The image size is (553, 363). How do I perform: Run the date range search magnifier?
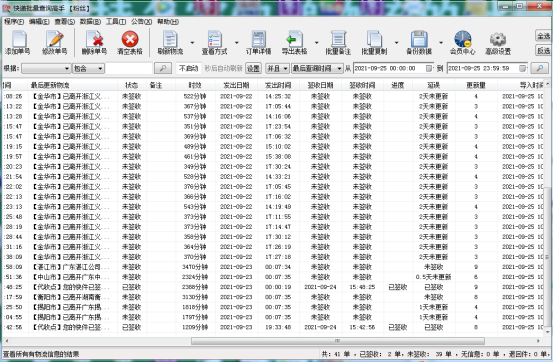click(540, 68)
